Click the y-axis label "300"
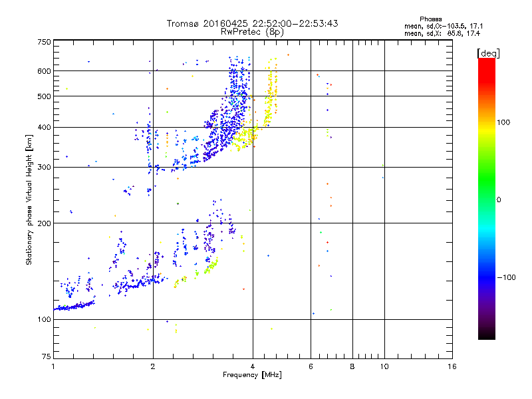 [x=44, y=167]
